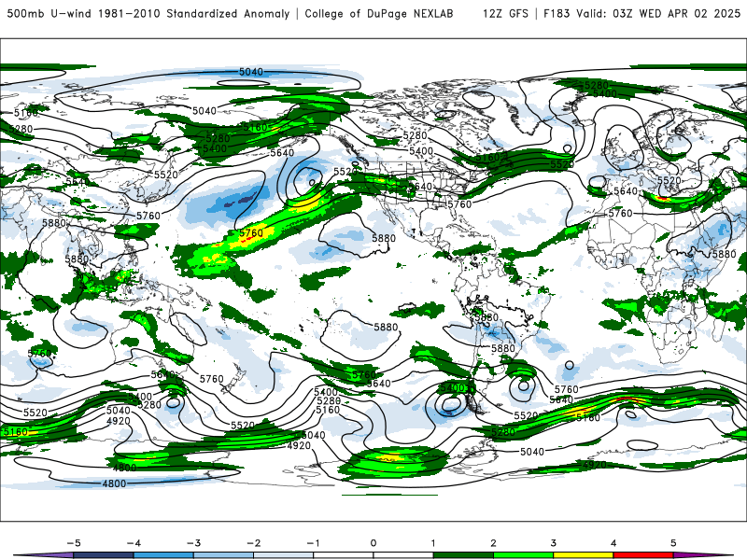
Task: Select the dark green swatch between 1 and 2
Action: 463,555
